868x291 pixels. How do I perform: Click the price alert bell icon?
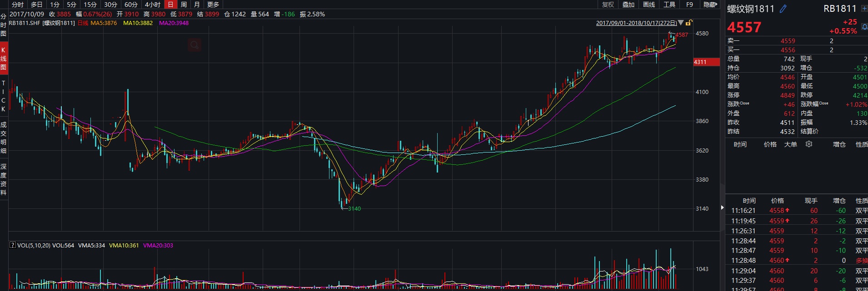click(864, 28)
